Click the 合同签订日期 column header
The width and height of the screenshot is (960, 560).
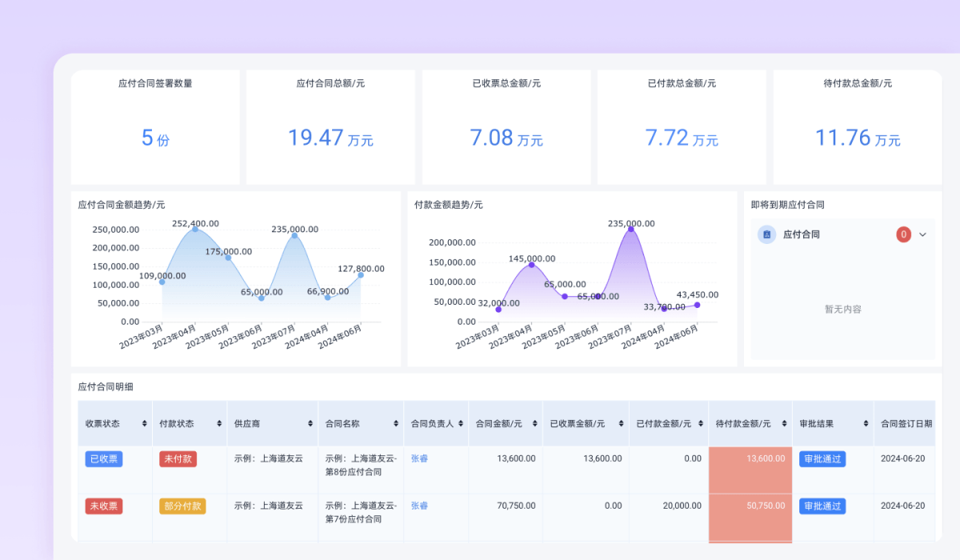[906, 423]
